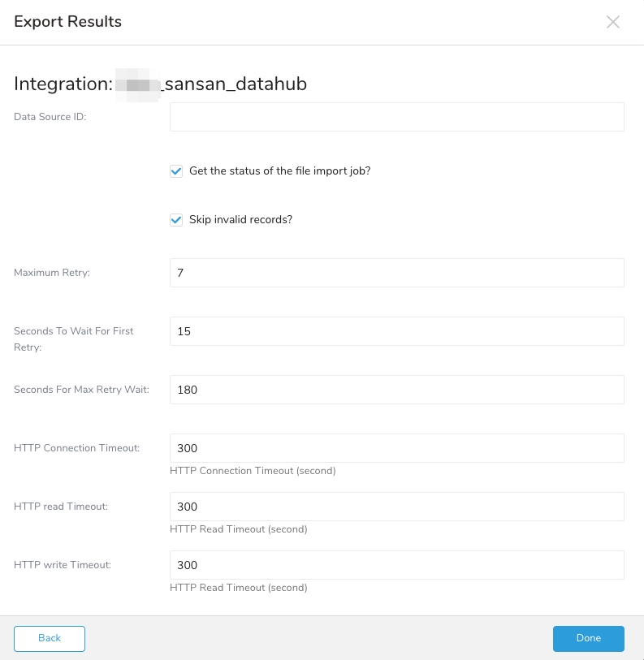Edit the HTTP Connection Timeout value
644x660 pixels.
tap(396, 448)
